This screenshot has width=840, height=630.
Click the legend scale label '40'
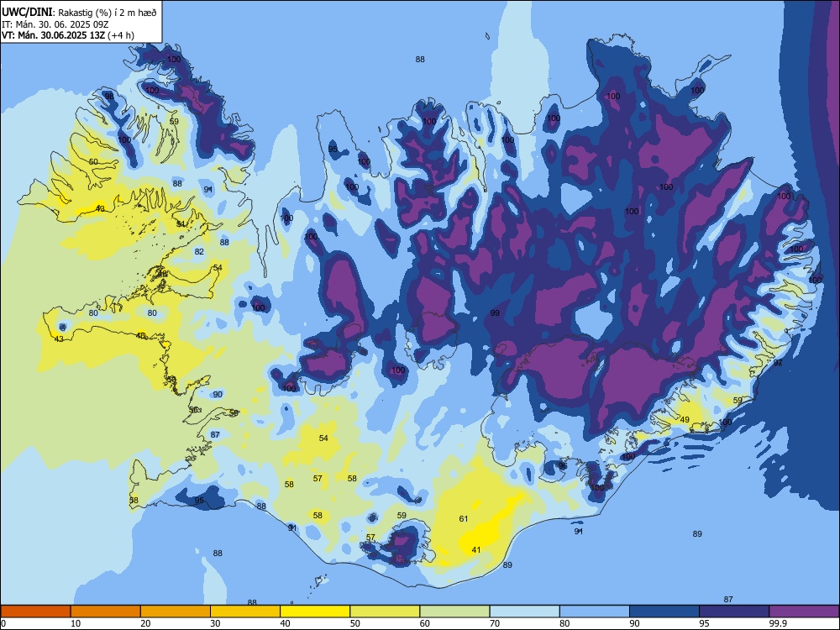click(285, 623)
